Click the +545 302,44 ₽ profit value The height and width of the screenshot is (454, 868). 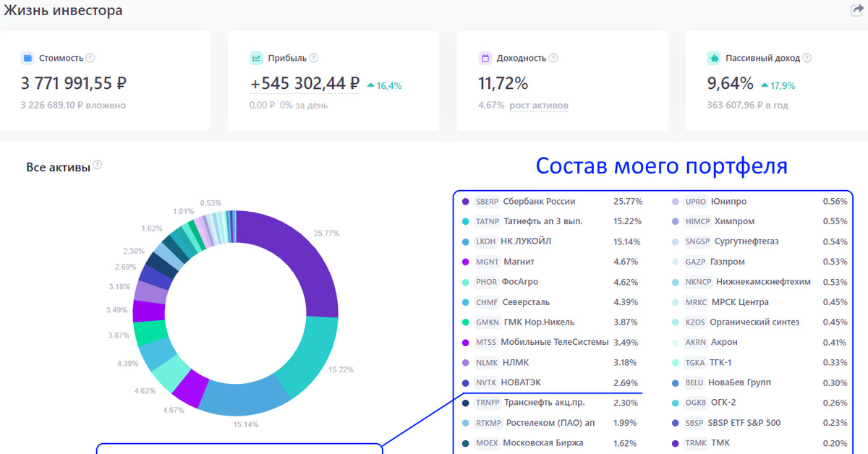[x=305, y=84]
